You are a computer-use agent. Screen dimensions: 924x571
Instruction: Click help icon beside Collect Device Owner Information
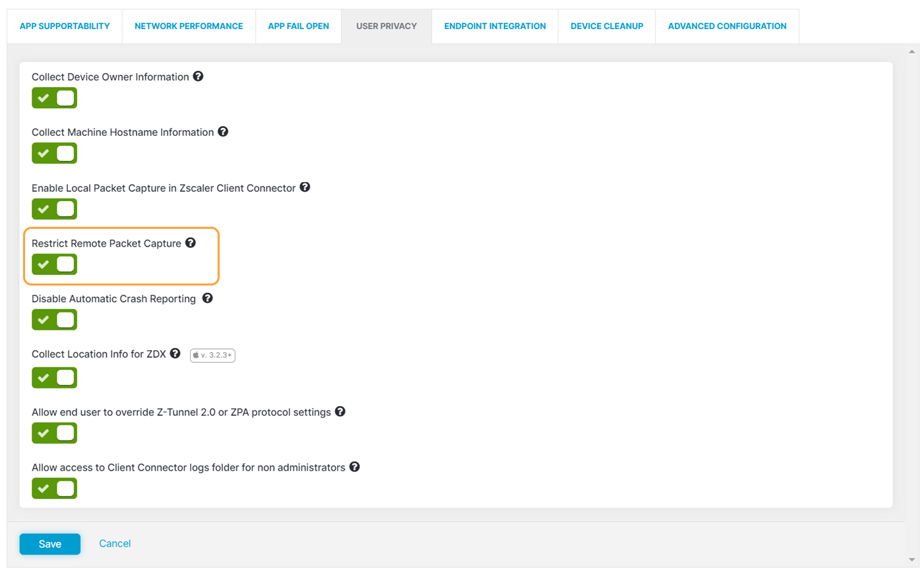click(x=198, y=76)
